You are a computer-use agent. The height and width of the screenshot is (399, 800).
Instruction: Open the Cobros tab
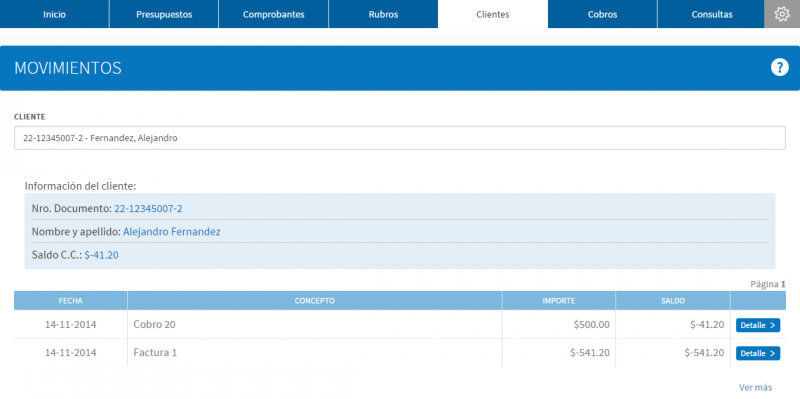click(x=603, y=14)
